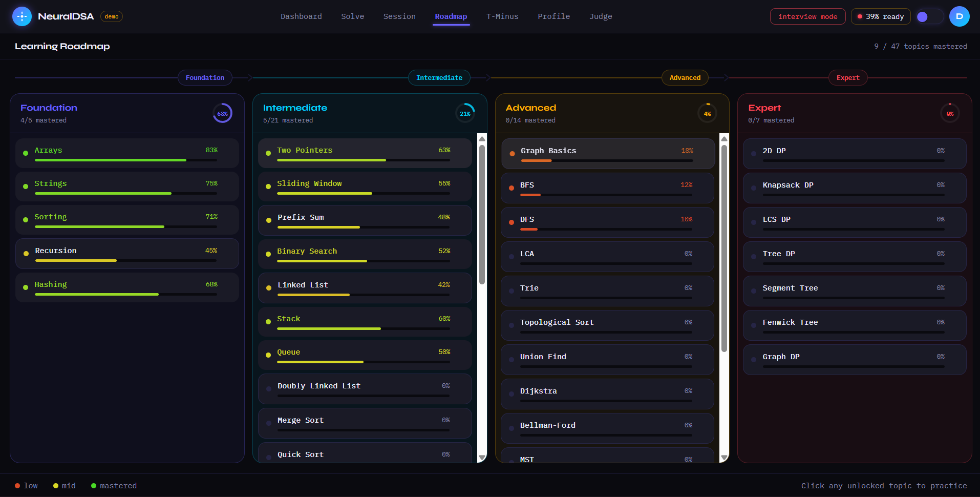The height and width of the screenshot is (497, 980).
Task: Open the Judge tab
Action: coord(601,16)
